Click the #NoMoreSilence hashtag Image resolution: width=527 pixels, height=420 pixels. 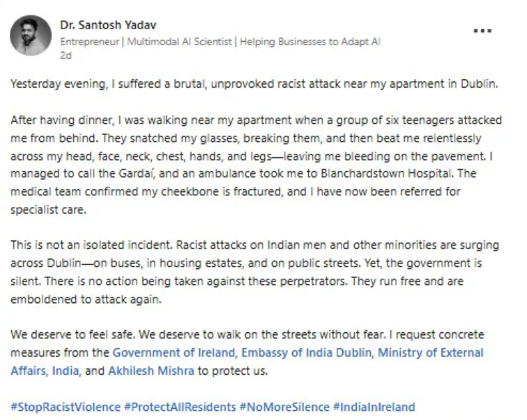[284, 406]
